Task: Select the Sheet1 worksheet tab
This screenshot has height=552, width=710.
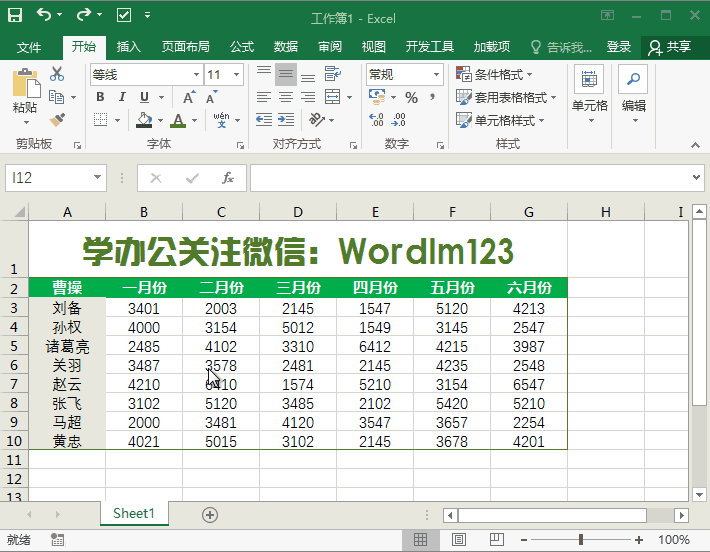Action: (x=134, y=514)
